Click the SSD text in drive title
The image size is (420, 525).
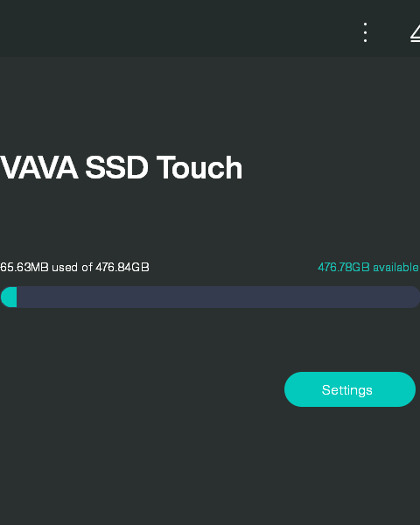coord(116,167)
